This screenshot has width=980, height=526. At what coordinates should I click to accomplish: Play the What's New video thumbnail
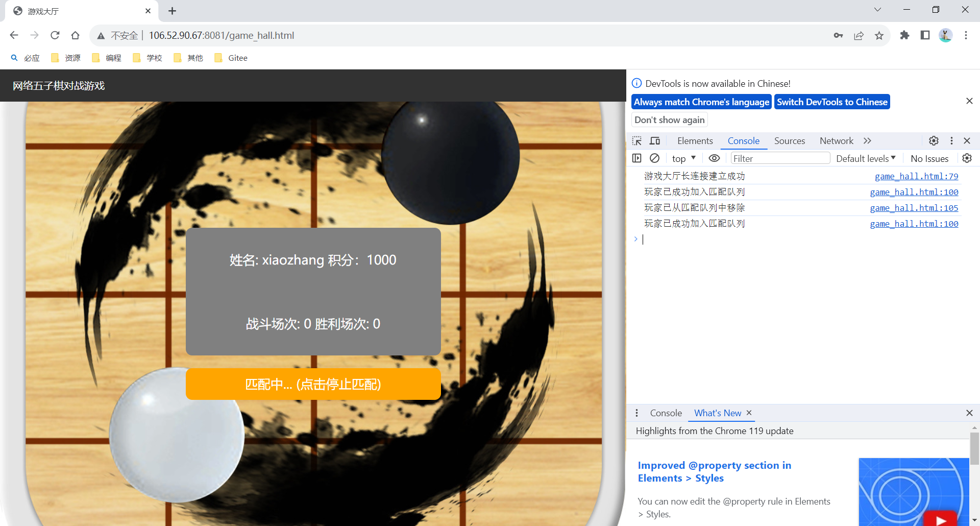(914, 492)
